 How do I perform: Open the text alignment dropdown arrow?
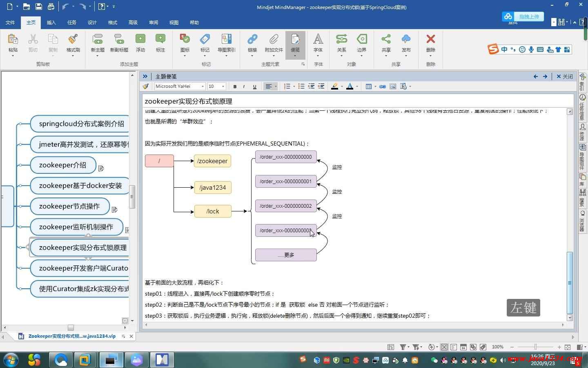(x=276, y=86)
